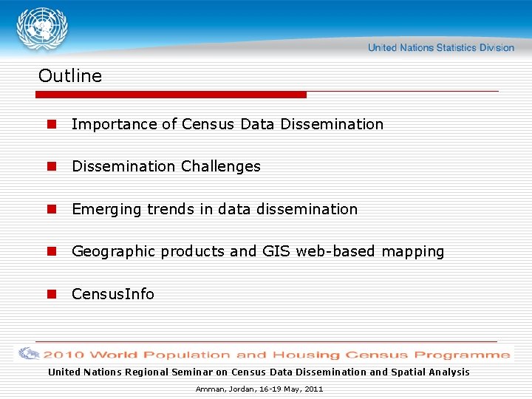
Task: Click 'Amman, Jordan, 16-19 May, 2011' footer text
Action: (x=259, y=389)
